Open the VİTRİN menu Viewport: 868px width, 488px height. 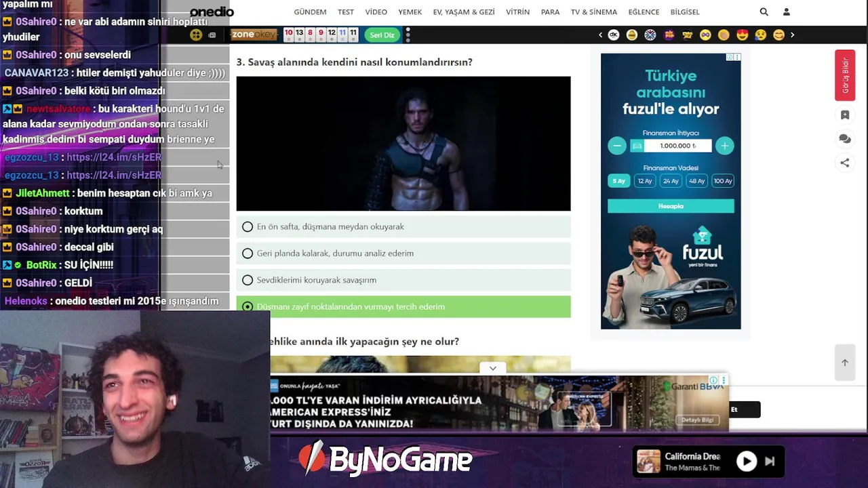pyautogui.click(x=518, y=12)
